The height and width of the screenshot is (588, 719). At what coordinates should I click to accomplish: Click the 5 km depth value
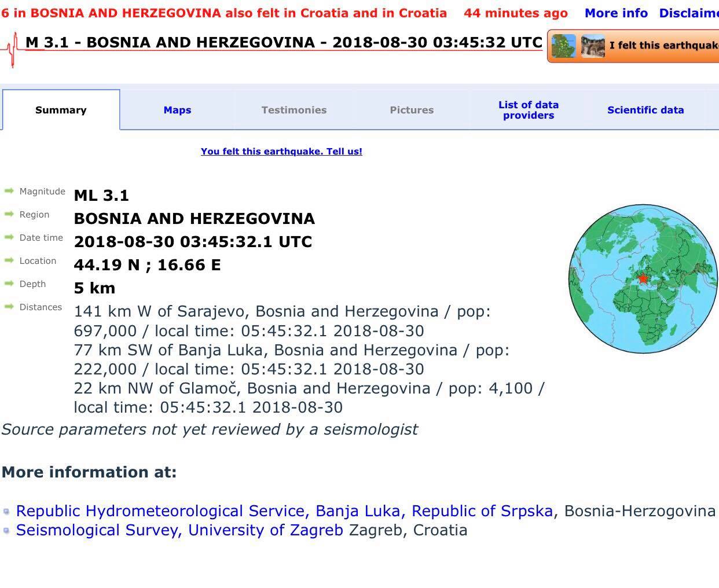coord(94,288)
